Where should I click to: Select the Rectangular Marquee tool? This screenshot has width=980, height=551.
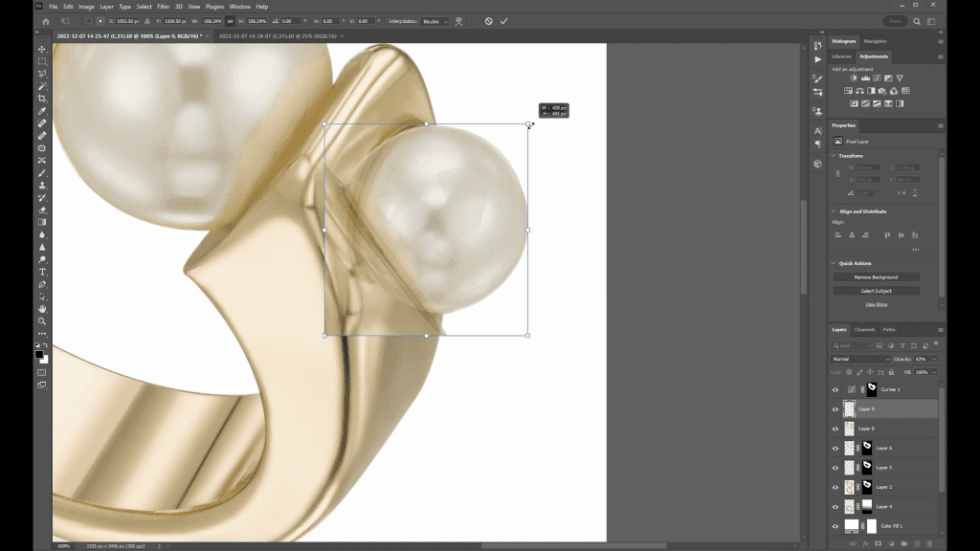(x=42, y=61)
